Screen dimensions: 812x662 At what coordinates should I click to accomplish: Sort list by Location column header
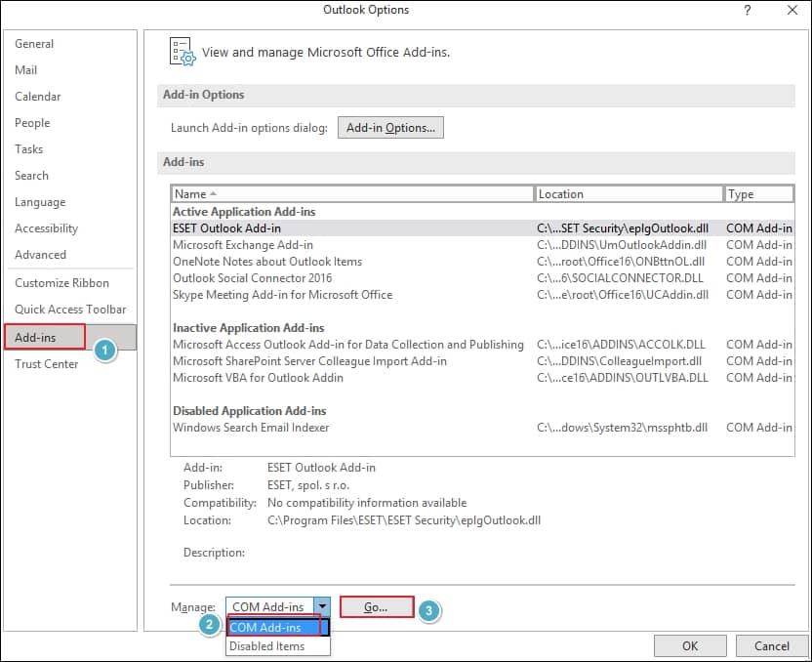629,194
